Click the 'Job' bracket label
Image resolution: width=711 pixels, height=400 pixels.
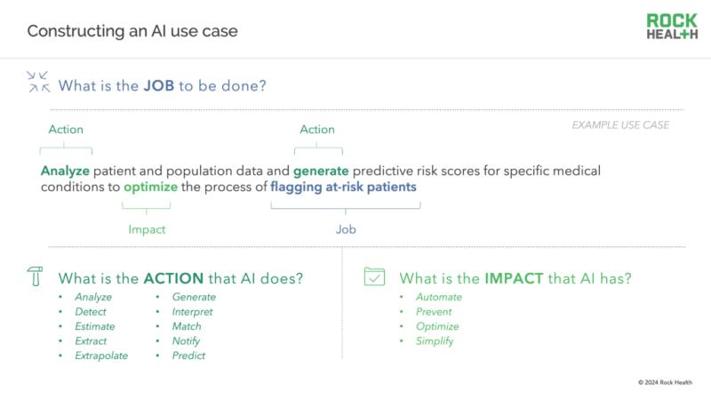pyautogui.click(x=346, y=229)
